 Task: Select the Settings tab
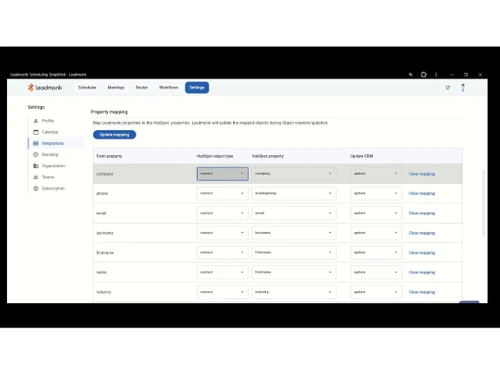[x=197, y=87]
